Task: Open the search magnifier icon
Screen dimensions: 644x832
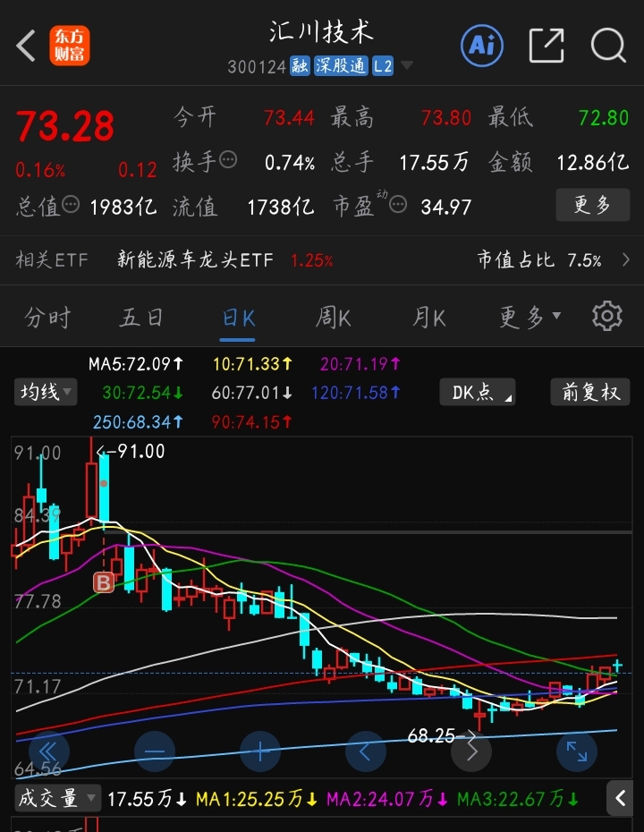Action: (x=608, y=46)
